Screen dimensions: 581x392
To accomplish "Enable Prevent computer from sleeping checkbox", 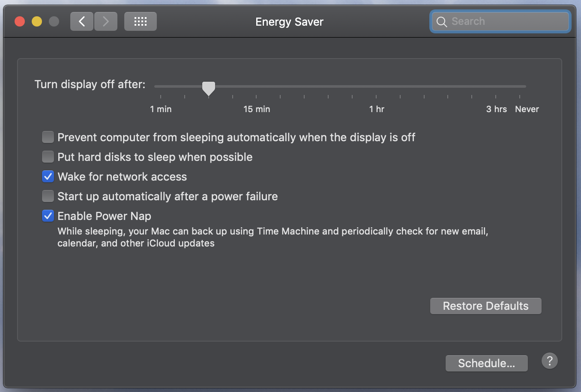I will click(48, 137).
